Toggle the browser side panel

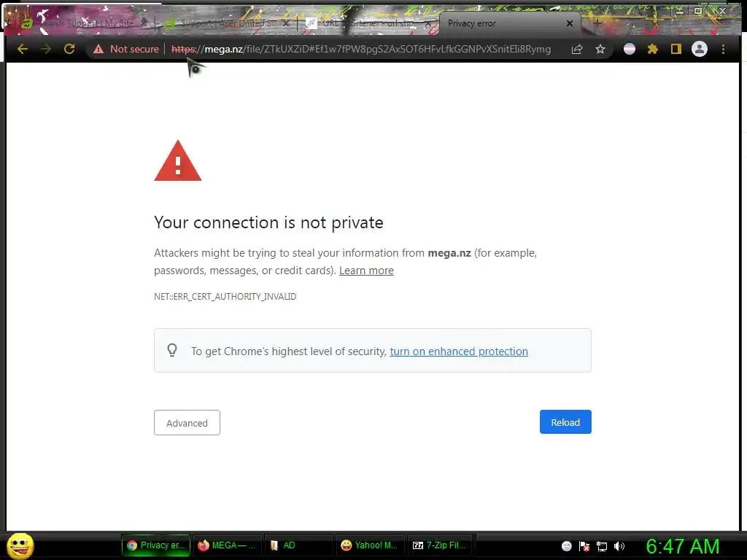click(676, 49)
